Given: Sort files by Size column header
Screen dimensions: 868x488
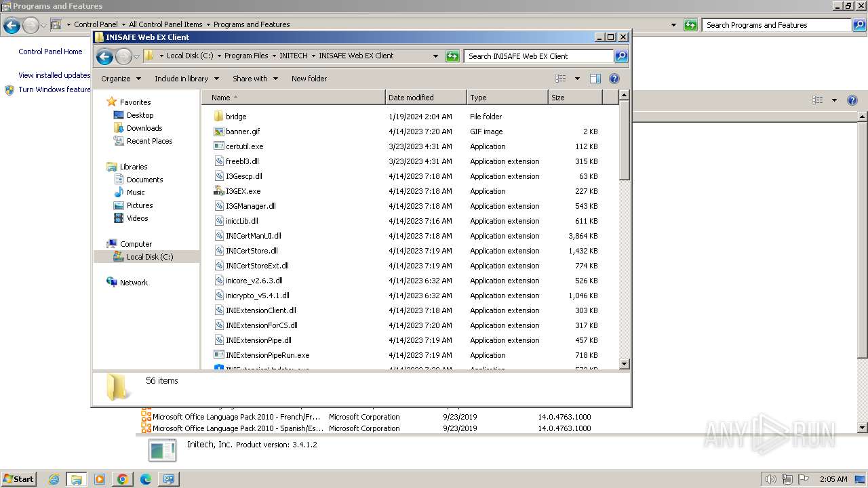Looking at the screenshot, I should tap(575, 98).
